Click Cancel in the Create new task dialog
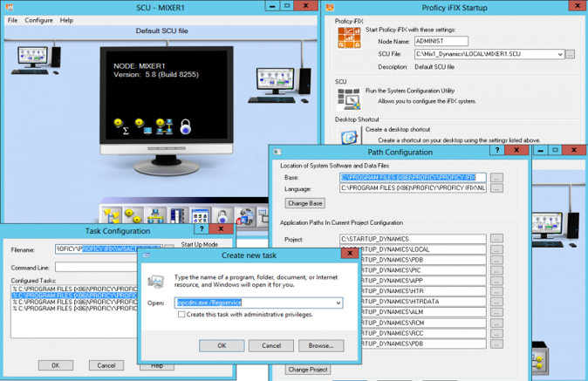Screen dimensions: 588x381 click(x=271, y=345)
